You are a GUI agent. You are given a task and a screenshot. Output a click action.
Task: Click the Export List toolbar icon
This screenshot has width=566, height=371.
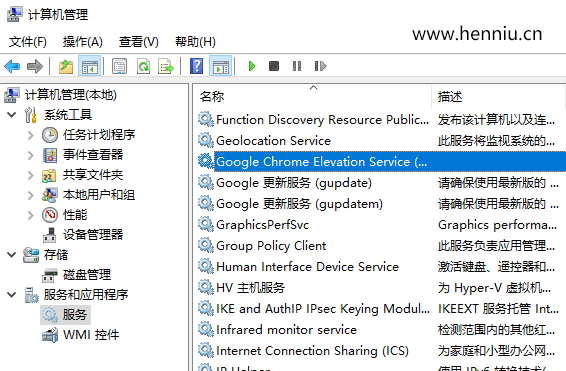[166, 66]
